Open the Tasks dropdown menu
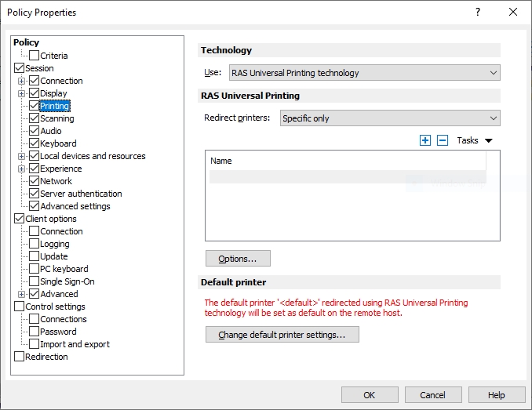The width and height of the screenshot is (532, 410). point(474,140)
